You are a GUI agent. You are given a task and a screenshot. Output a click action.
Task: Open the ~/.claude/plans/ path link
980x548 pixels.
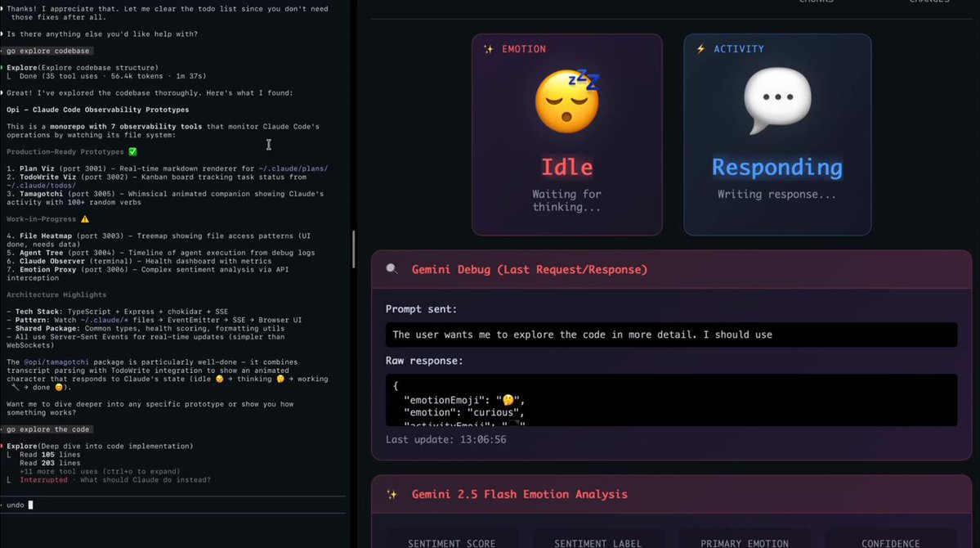[292, 168]
